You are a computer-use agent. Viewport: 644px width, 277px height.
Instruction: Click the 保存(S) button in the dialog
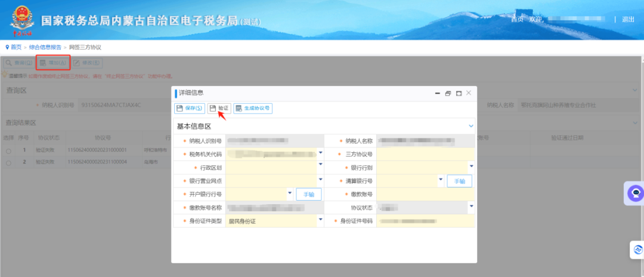click(x=190, y=109)
